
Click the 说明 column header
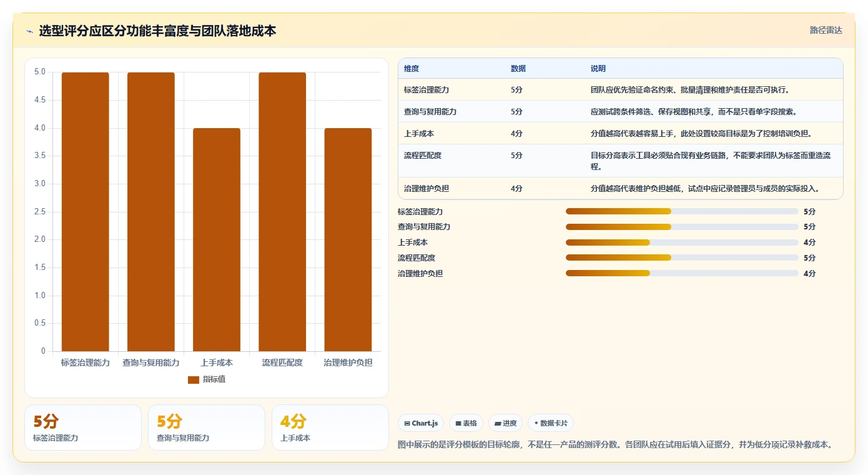coord(598,68)
